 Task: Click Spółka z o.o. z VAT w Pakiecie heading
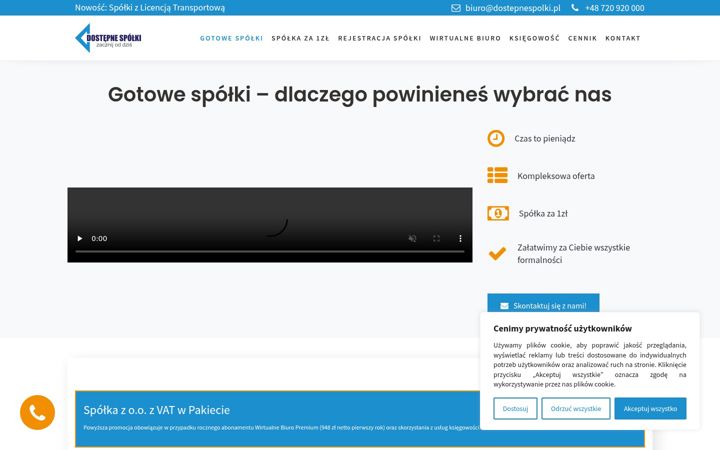tap(157, 410)
